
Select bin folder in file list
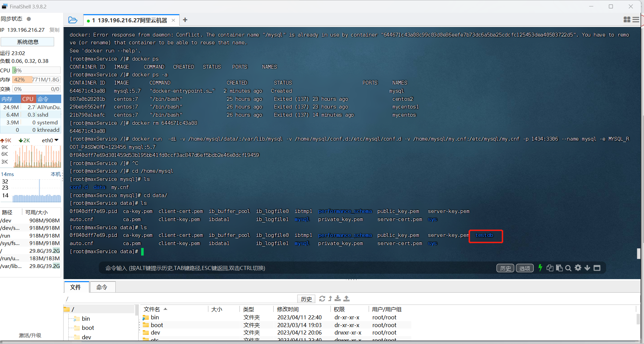pos(276,317)
